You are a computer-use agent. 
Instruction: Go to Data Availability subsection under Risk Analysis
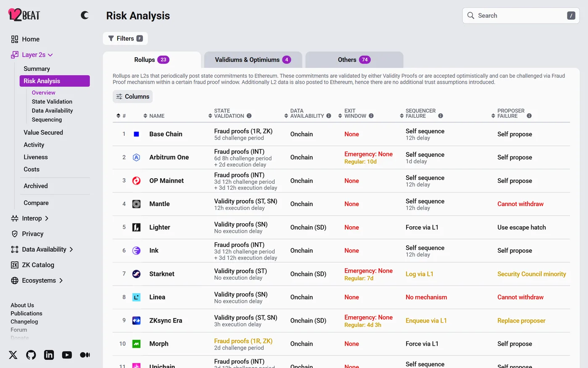[x=52, y=111]
